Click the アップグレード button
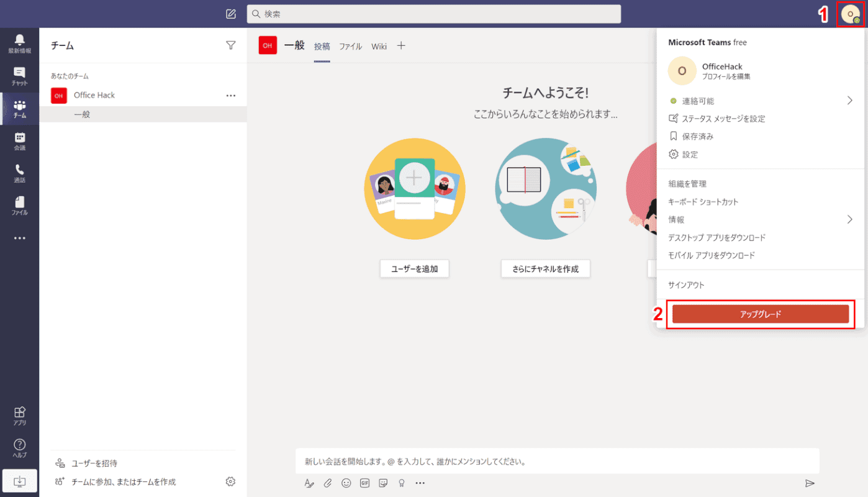Screen dimensions: 868x497 pyautogui.click(x=761, y=314)
